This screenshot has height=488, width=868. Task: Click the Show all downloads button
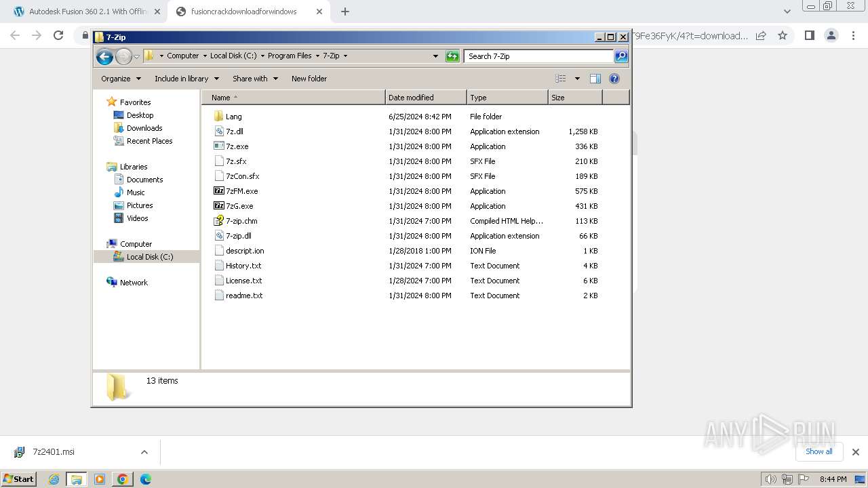click(819, 451)
